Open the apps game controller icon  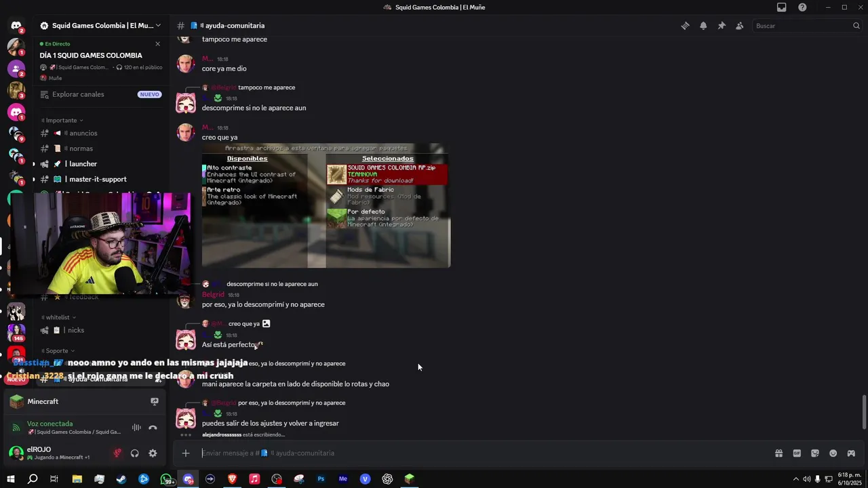coord(851,453)
